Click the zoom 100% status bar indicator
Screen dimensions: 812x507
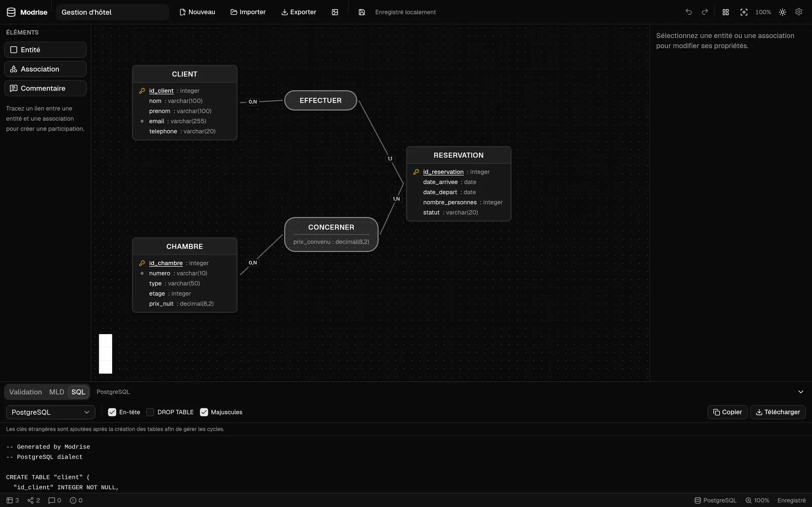tap(757, 500)
